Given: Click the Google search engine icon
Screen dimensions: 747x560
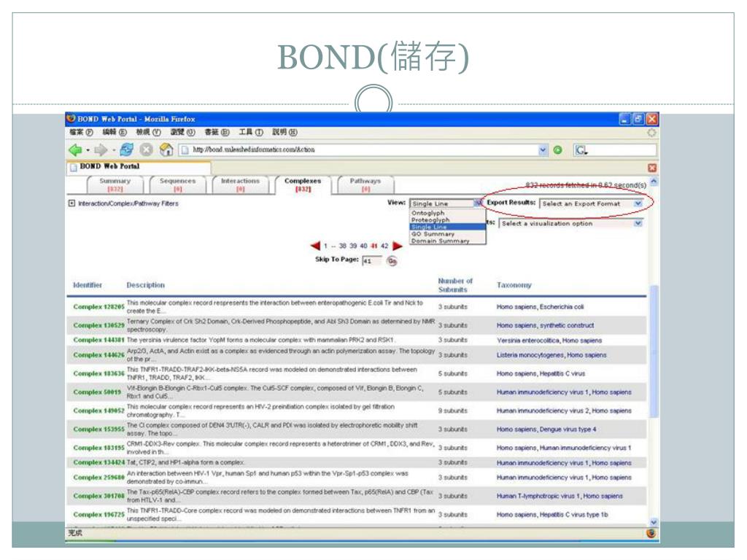Looking at the screenshot, I should coord(581,150).
